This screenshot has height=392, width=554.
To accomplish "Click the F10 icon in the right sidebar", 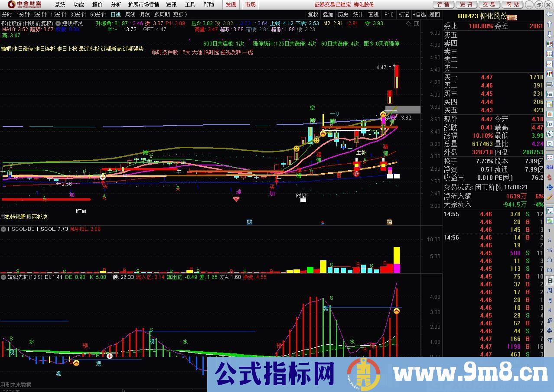I will coord(549,94).
